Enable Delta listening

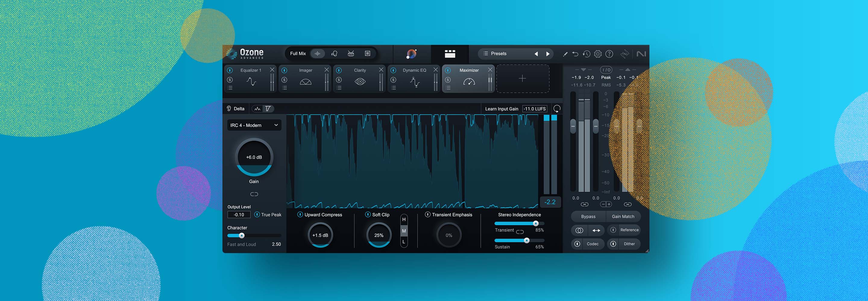click(235, 109)
